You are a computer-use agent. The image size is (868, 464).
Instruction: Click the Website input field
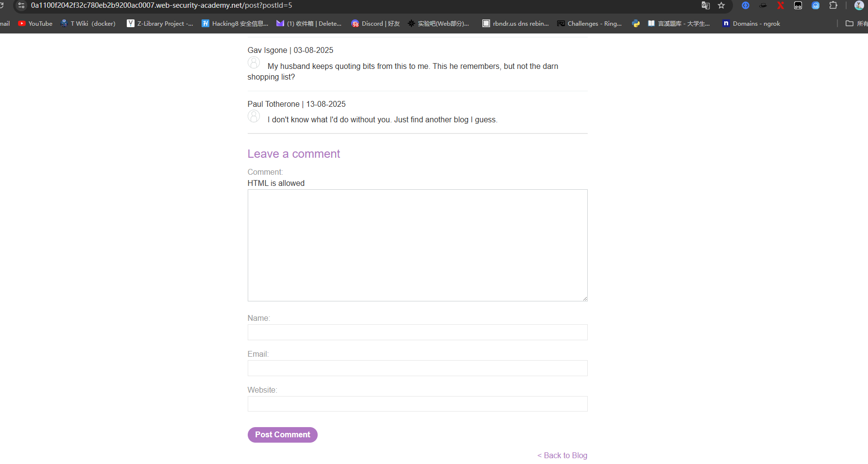417,404
